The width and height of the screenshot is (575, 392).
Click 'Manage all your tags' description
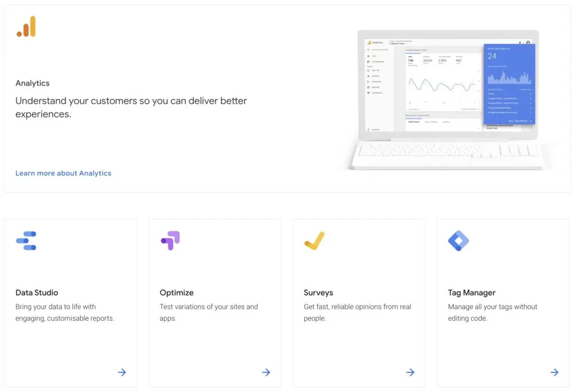(492, 312)
